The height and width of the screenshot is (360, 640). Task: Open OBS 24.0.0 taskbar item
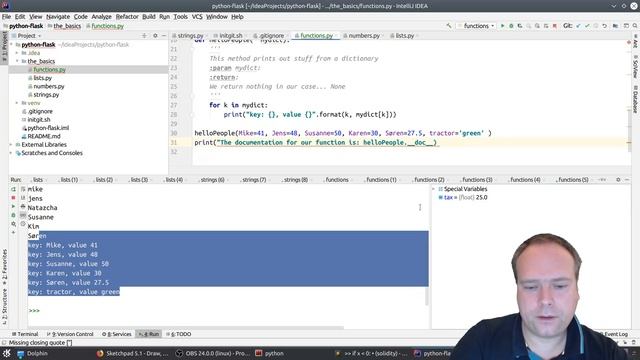[213, 353]
